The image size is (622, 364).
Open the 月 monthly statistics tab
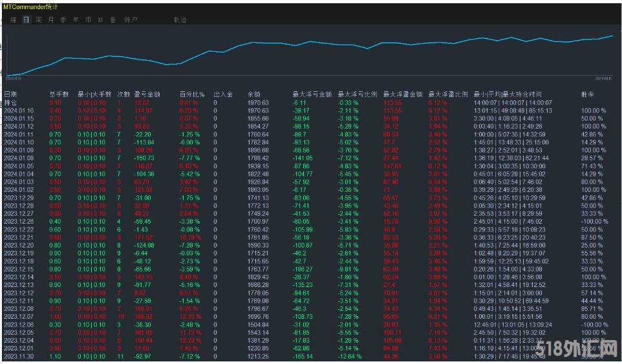tap(51, 19)
